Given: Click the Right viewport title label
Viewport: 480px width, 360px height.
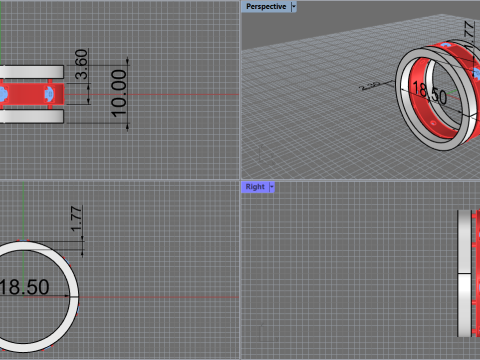Looking at the screenshot, I should 255,187.
